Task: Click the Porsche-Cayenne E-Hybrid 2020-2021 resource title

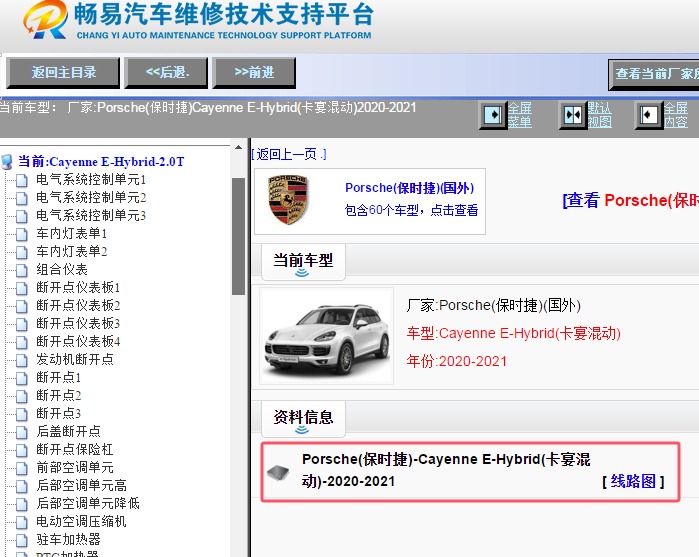Action: tap(446, 470)
